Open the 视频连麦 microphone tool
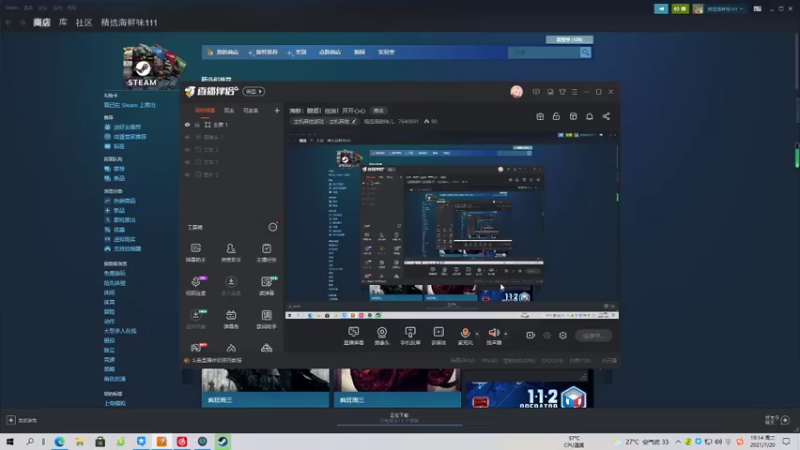This screenshot has height=450, width=800. (195, 286)
